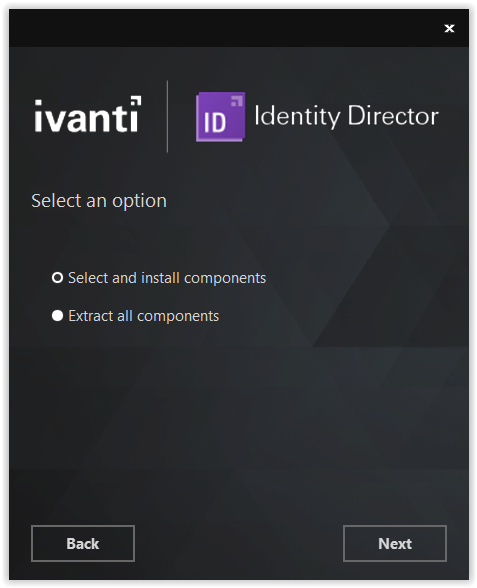Viewport: 477px width, 588px height.
Task: Go to the next installer step
Action: click(395, 543)
